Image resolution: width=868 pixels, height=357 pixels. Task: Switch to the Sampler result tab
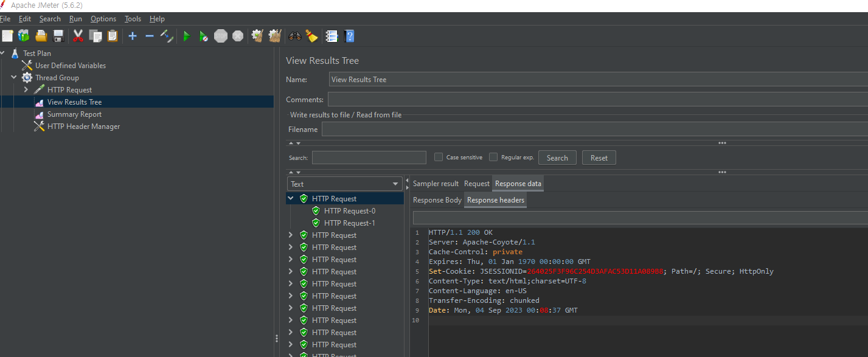pyautogui.click(x=436, y=184)
